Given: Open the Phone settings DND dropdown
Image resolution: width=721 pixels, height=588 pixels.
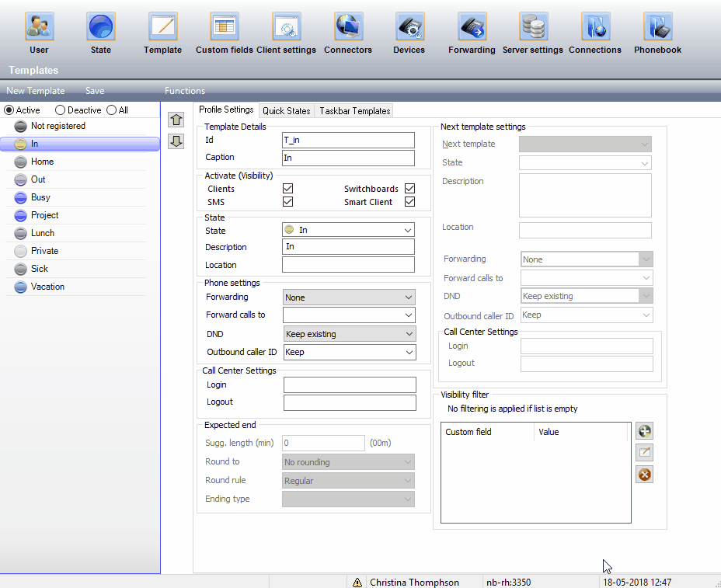Looking at the screenshot, I should 350,334.
